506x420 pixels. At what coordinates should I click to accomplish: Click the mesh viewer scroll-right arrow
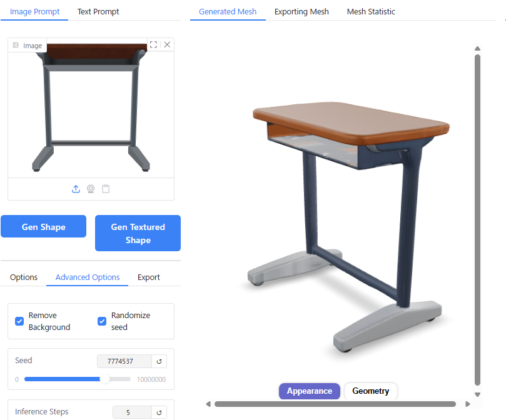click(468, 404)
